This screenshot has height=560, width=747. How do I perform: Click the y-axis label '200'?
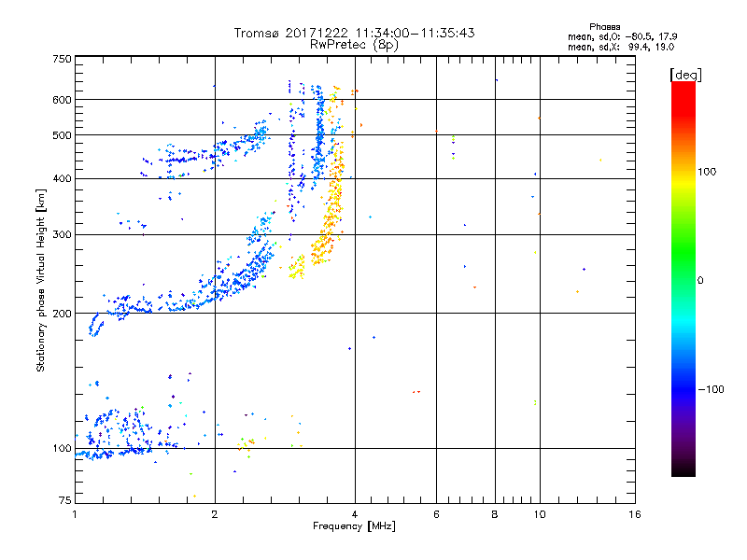click(x=62, y=314)
